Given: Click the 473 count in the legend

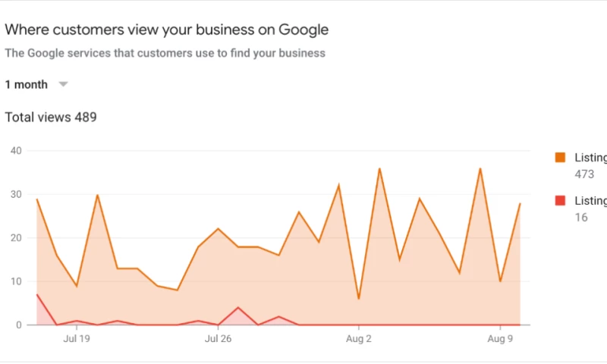Looking at the screenshot, I should point(584,174).
